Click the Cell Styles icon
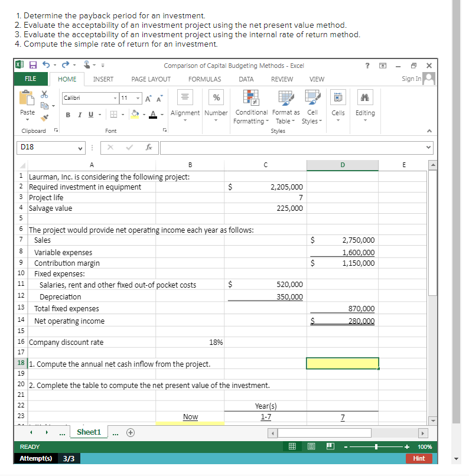Viewport: 469px width, 476px height. [312, 97]
